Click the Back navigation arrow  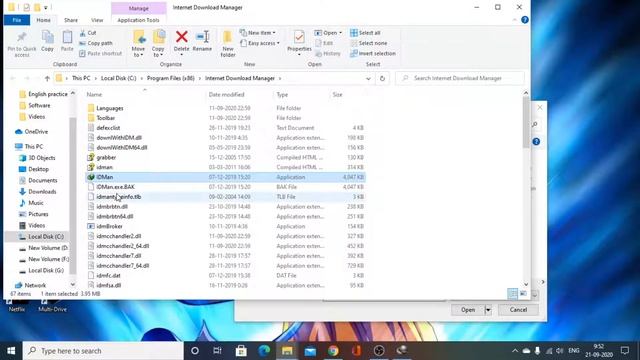coord(13,78)
